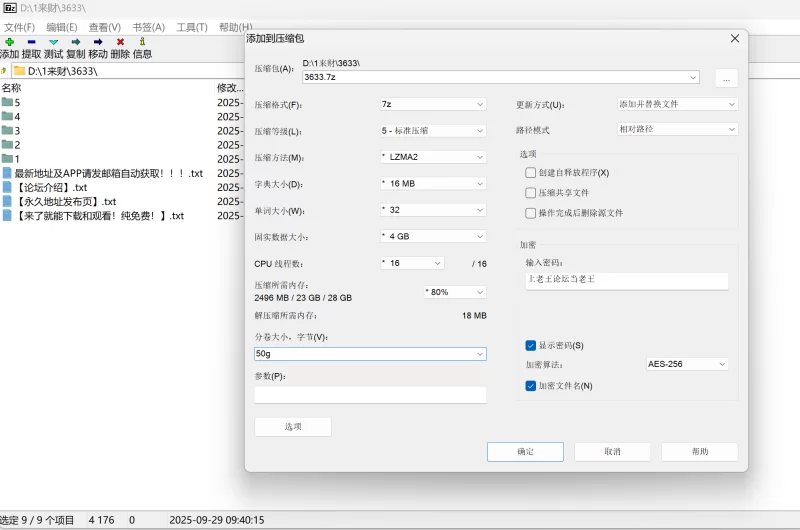
Task: Open the 工具(T) menu
Action: 192,27
